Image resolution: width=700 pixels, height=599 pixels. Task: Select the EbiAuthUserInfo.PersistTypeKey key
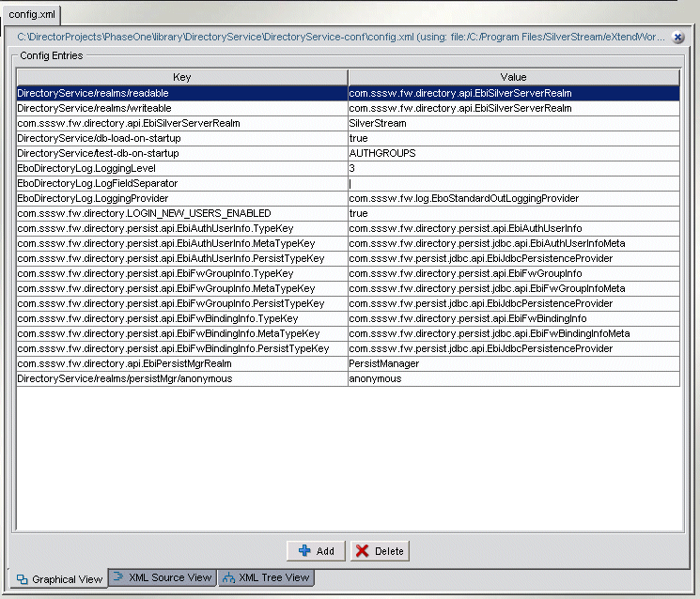(182, 259)
